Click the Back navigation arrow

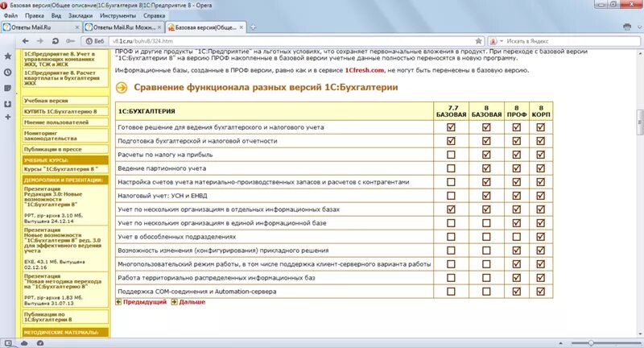coord(26,41)
